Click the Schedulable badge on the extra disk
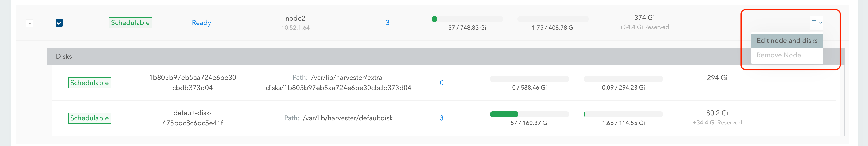The image size is (868, 146). [89, 83]
